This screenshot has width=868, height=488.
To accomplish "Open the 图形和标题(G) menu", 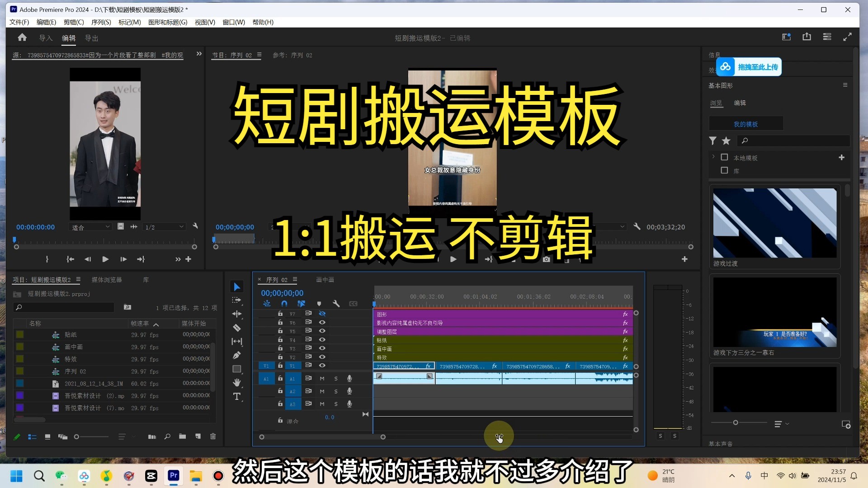I will click(168, 22).
